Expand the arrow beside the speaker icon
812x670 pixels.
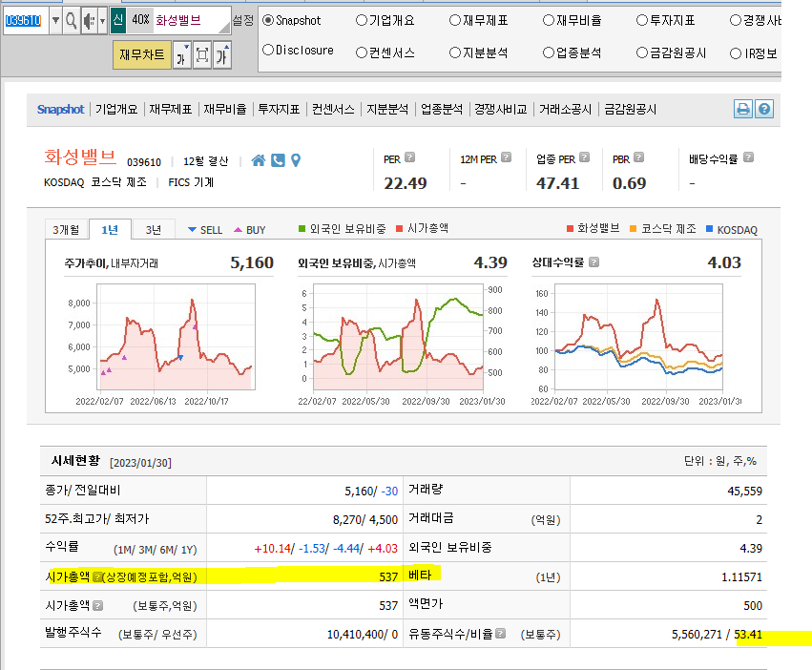coord(102,21)
